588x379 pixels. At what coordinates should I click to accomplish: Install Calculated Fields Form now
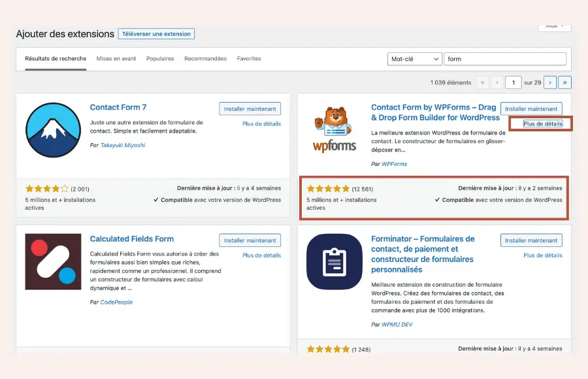250,240
